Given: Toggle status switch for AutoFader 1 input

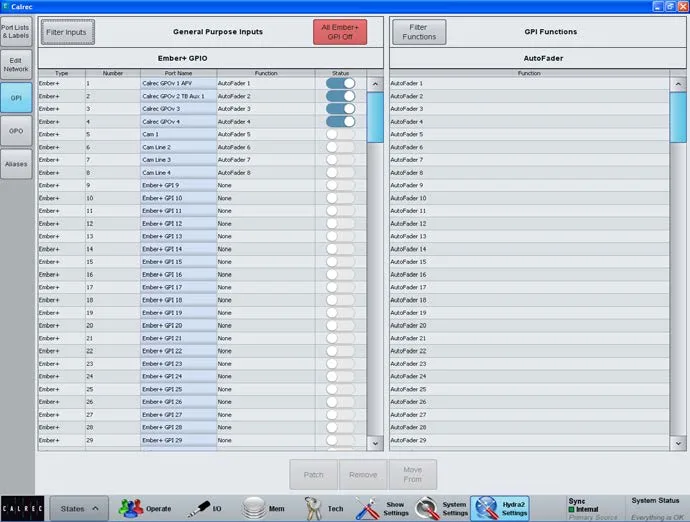Looking at the screenshot, I should (341, 83).
